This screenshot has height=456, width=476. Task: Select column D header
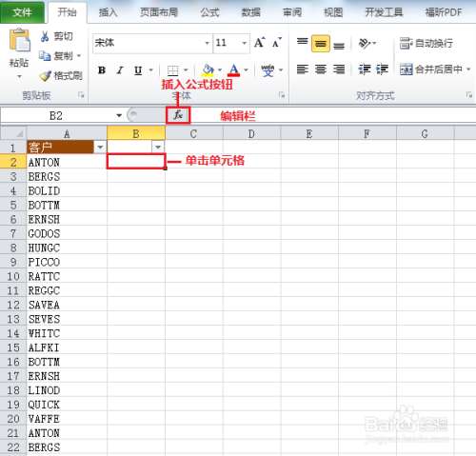click(251, 133)
